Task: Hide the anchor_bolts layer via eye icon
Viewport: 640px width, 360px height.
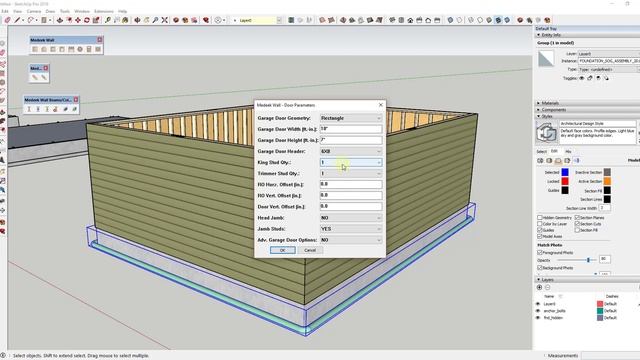Action: pos(538,311)
